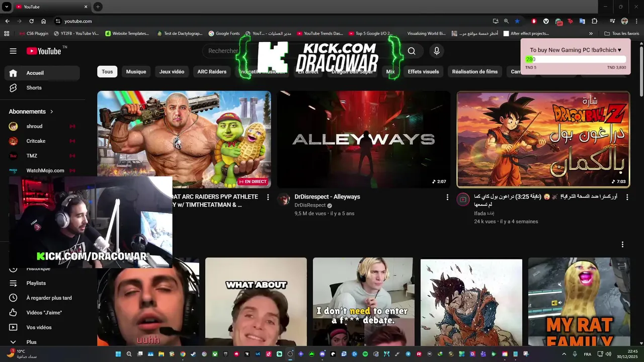Screen dimensions: 644x362
Task: Select the Tous filter chip
Action: pos(107,72)
